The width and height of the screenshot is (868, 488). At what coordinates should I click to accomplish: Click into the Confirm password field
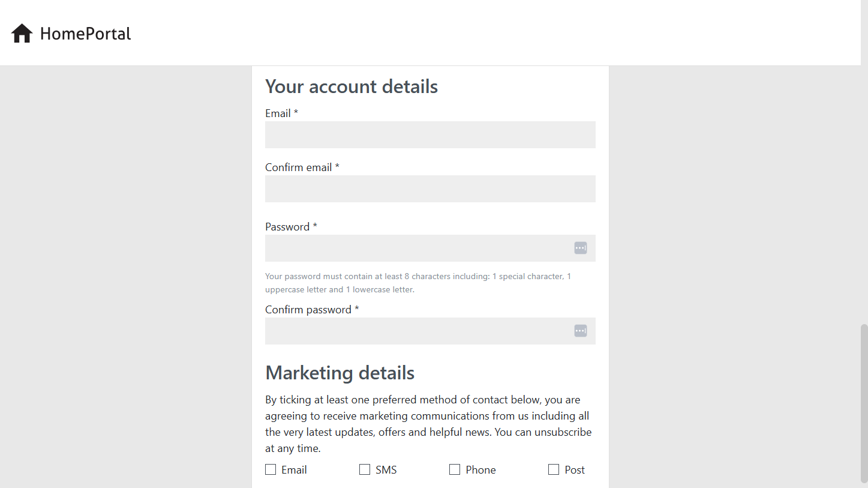[430, 331]
